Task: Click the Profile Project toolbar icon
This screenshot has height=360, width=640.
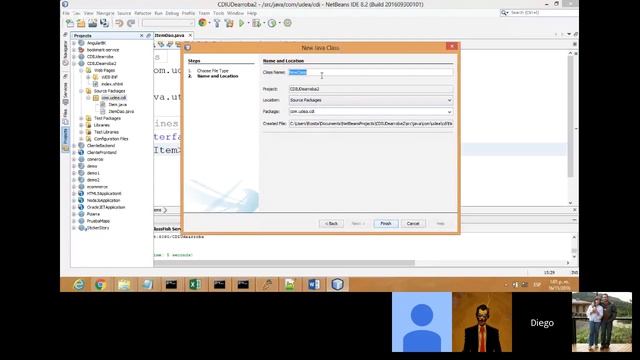Action: click(x=272, y=23)
